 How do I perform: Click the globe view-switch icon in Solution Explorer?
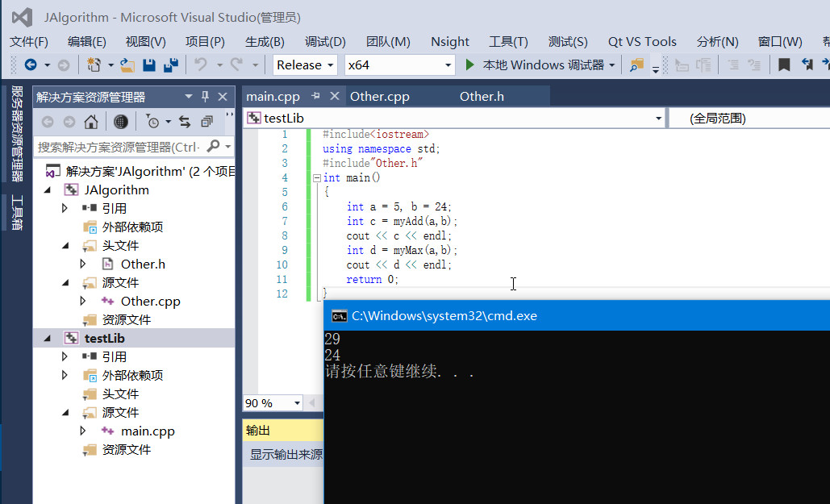121,123
